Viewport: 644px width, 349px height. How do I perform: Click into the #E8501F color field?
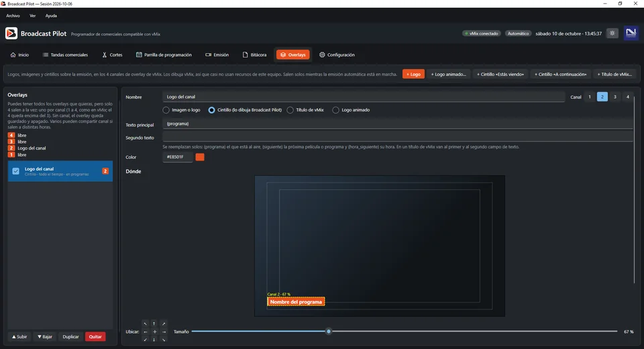pyautogui.click(x=177, y=157)
